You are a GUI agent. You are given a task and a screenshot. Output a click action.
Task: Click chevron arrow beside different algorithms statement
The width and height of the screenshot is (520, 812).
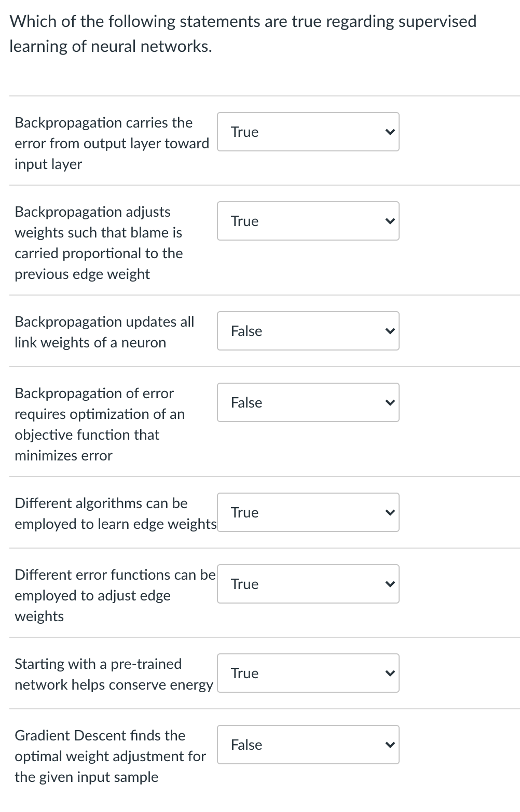coord(390,512)
